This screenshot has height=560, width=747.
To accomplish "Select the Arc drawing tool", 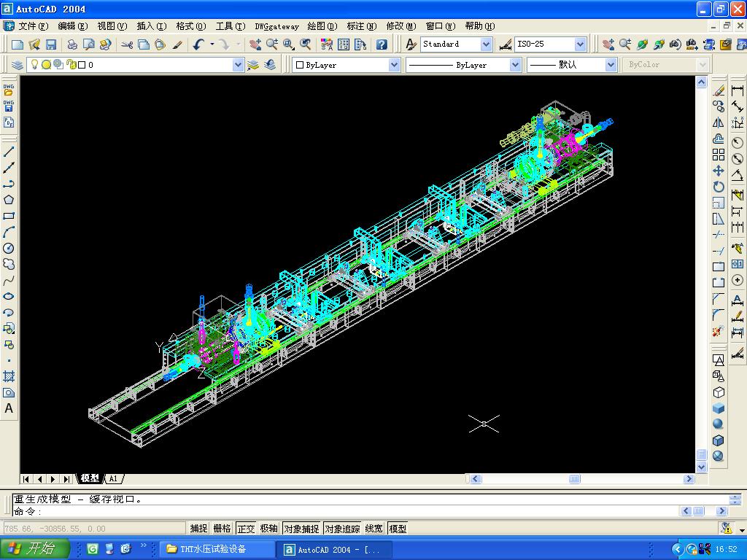I will pos(9,232).
